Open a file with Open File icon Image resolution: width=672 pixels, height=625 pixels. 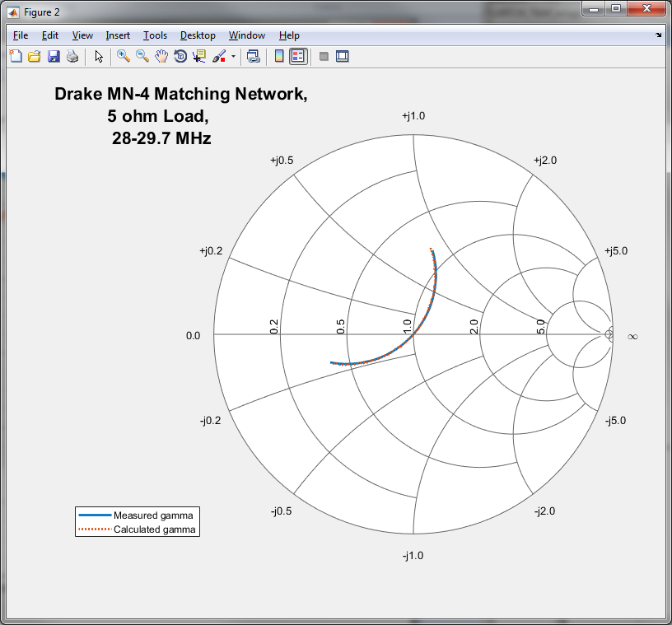point(35,56)
